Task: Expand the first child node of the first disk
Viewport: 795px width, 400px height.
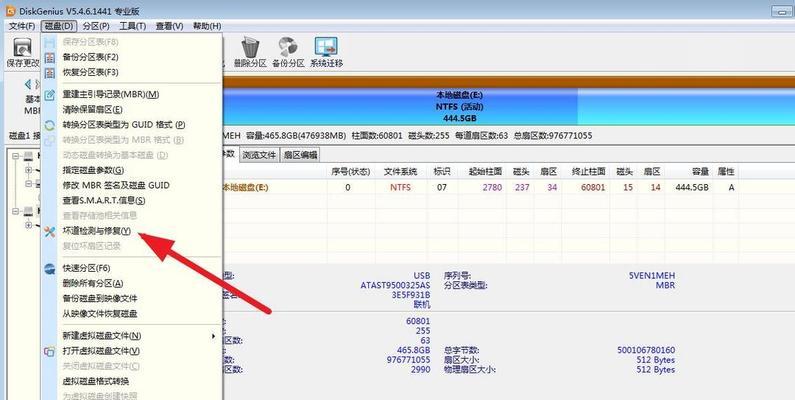Action: point(29,170)
